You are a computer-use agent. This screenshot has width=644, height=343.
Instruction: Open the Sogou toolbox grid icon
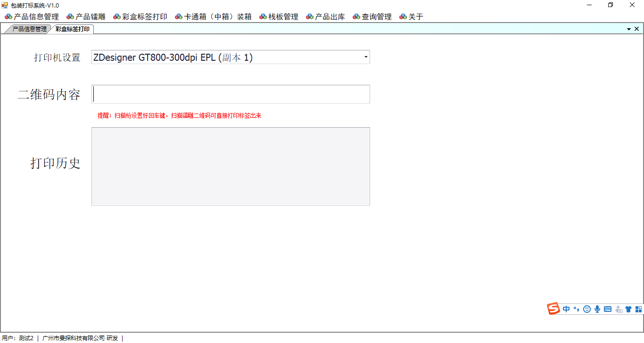[639, 309]
